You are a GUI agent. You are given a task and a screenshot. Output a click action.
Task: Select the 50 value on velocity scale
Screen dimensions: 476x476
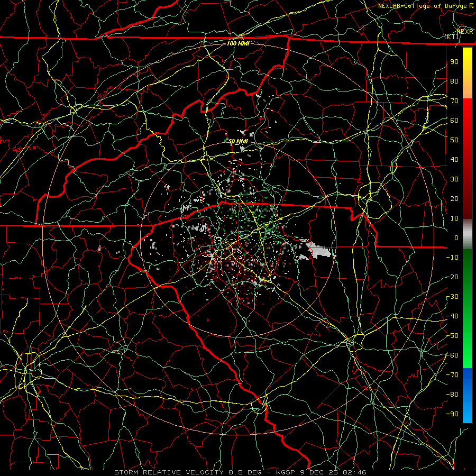[x=454, y=140]
